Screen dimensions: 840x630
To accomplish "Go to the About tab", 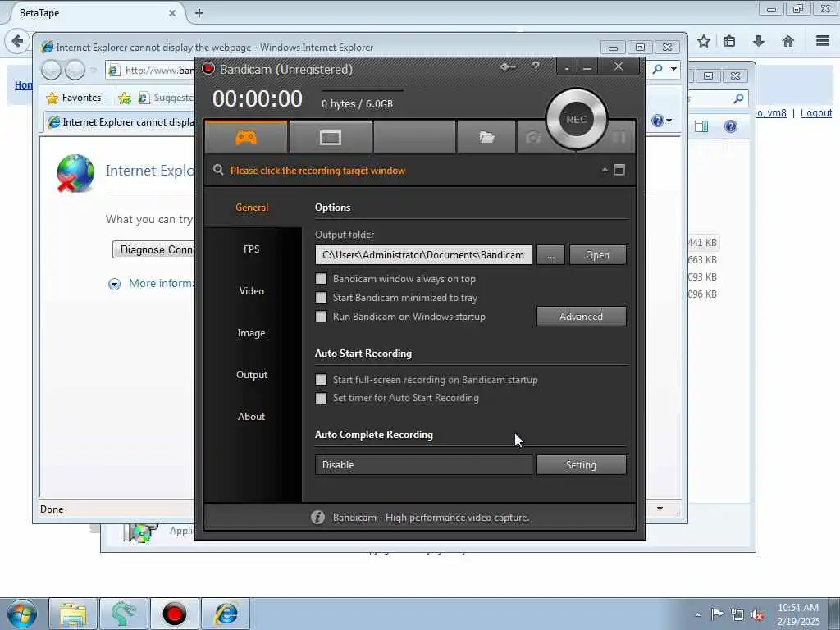I will [x=252, y=416].
